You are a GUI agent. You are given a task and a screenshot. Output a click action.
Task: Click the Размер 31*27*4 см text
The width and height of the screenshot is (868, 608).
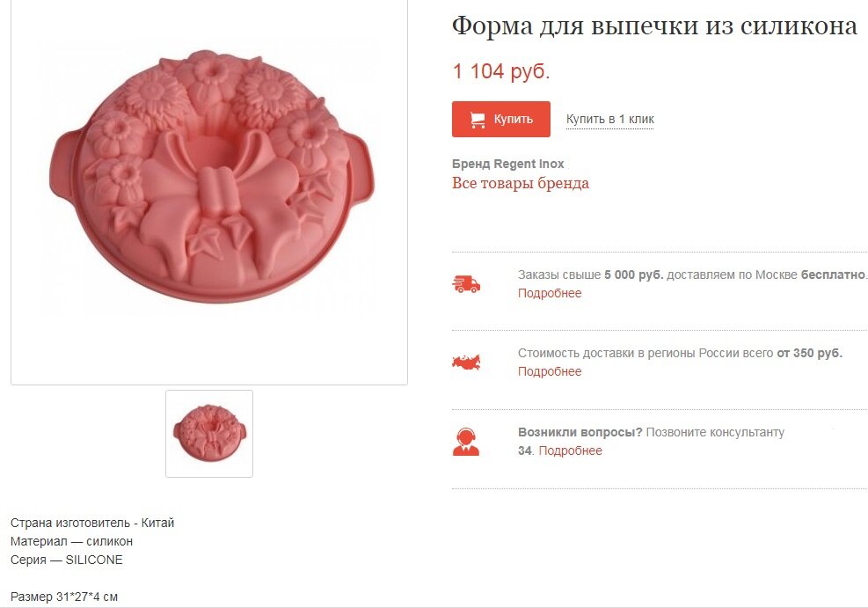[x=64, y=597]
